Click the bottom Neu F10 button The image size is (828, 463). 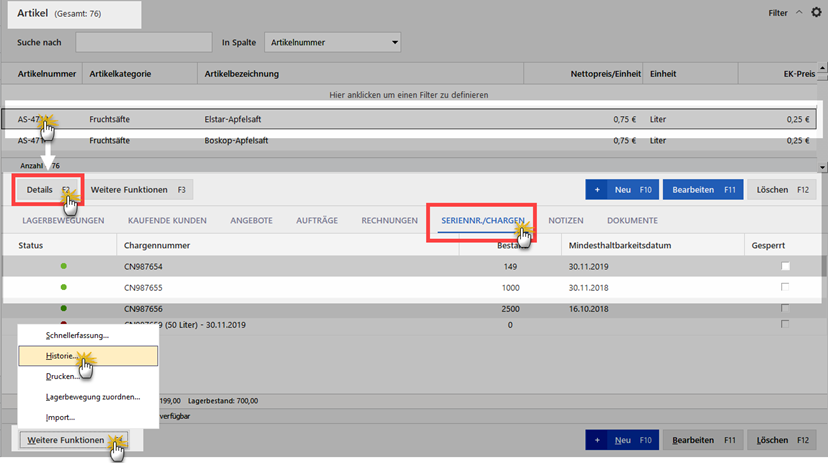[x=622, y=440]
